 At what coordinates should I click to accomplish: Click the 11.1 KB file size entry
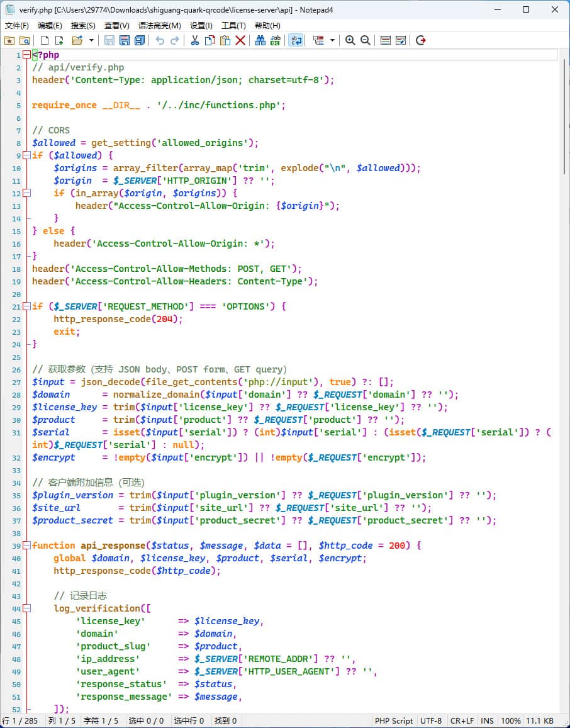tap(539, 720)
